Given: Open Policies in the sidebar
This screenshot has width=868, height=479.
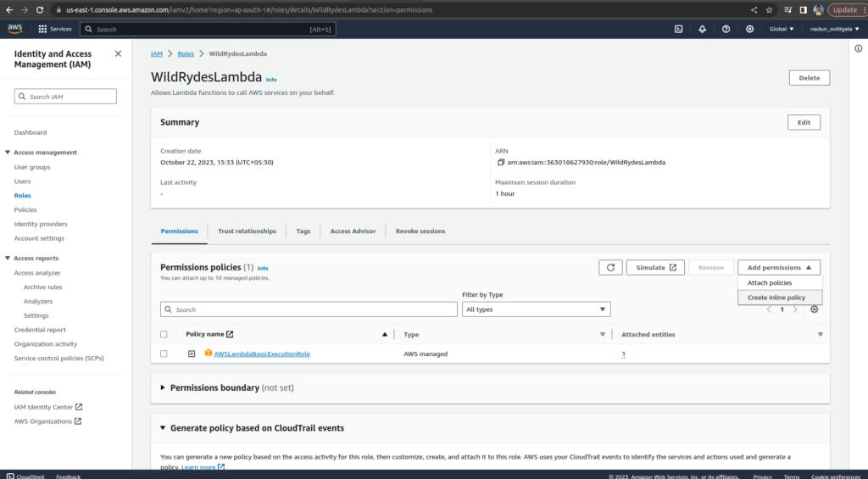Looking at the screenshot, I should (25, 210).
